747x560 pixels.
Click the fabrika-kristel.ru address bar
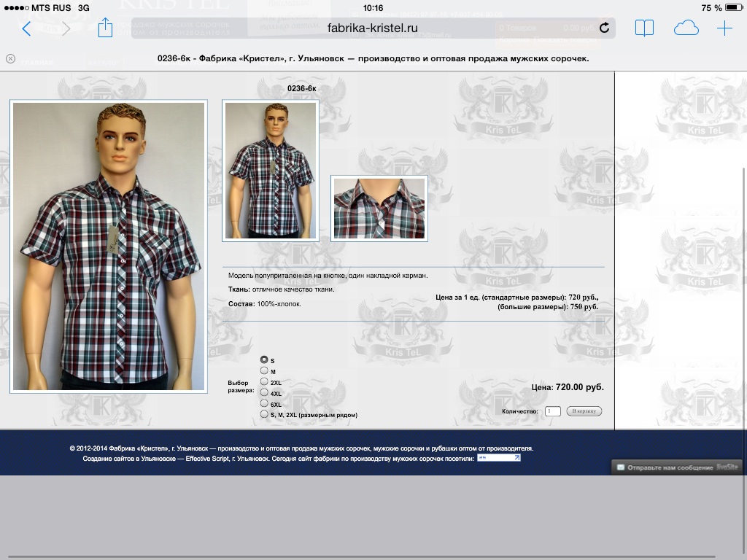(373, 28)
